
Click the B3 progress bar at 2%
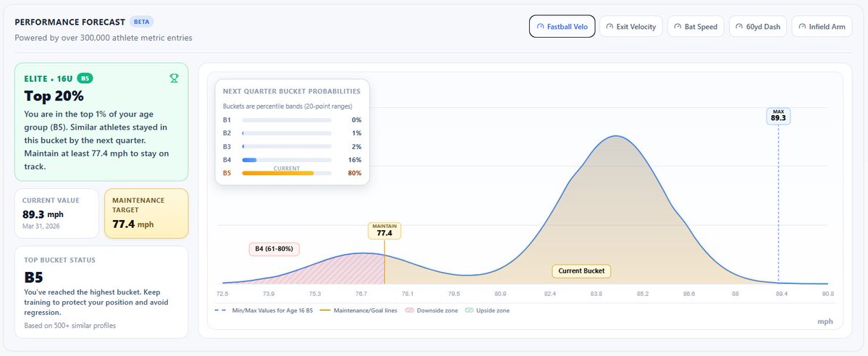pyautogui.click(x=287, y=147)
